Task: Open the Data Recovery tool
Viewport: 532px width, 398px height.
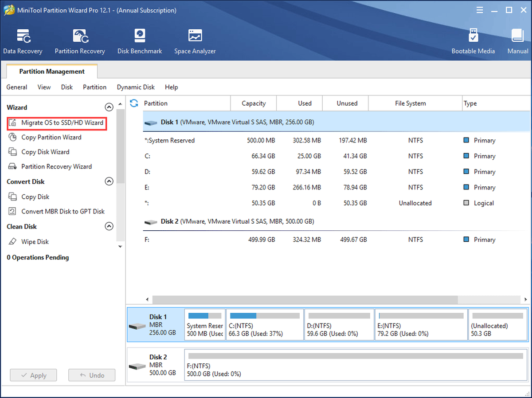Action: coord(23,42)
